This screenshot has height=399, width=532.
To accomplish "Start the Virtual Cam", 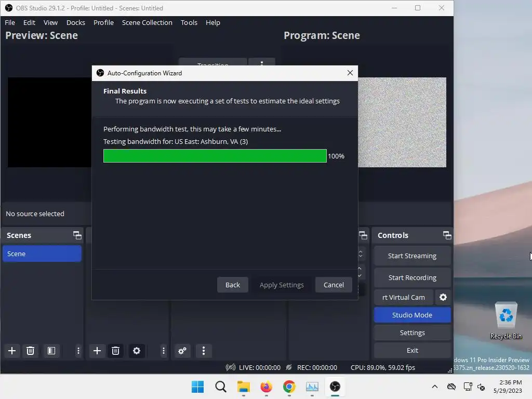I will coord(403,297).
